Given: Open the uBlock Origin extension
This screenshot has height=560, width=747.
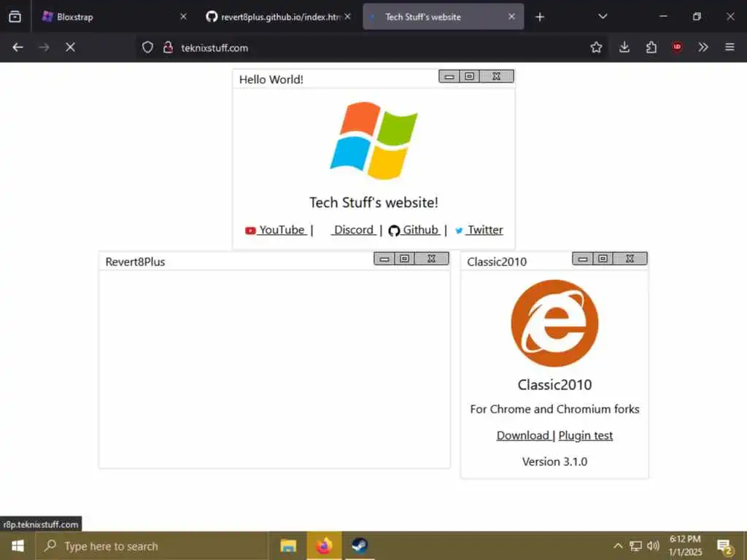Looking at the screenshot, I should point(677,47).
